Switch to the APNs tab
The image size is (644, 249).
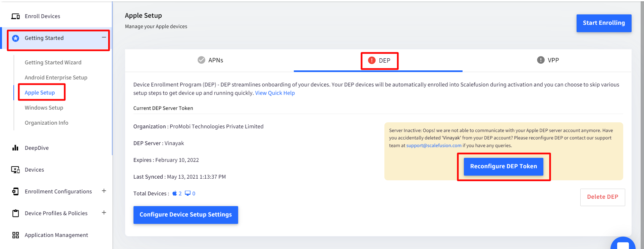coord(210,60)
